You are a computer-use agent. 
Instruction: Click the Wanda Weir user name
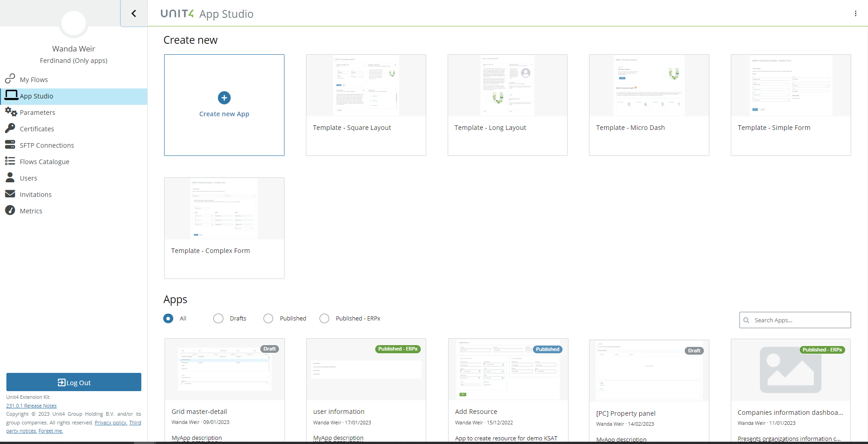[x=73, y=49]
